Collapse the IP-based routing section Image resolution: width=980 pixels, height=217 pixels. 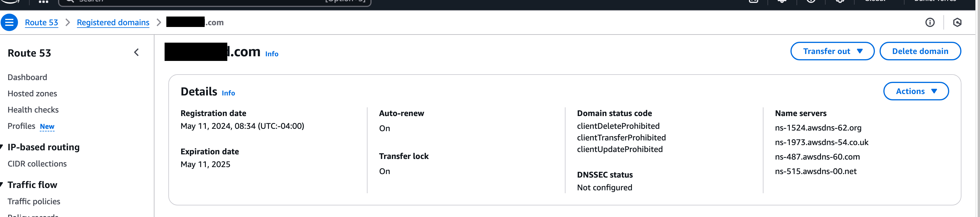(2, 147)
